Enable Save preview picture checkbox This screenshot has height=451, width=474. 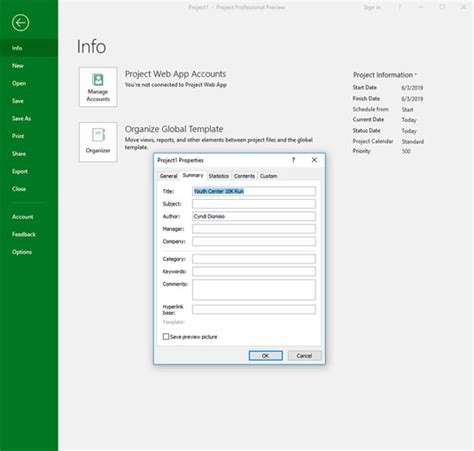166,336
